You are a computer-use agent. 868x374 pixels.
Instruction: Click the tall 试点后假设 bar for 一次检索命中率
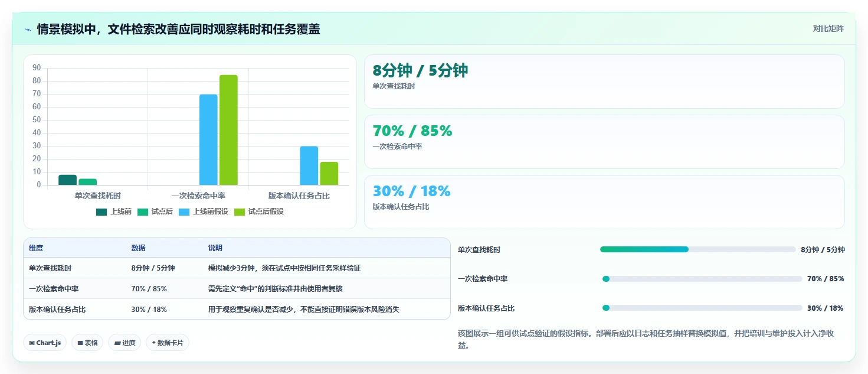pyautogui.click(x=228, y=130)
